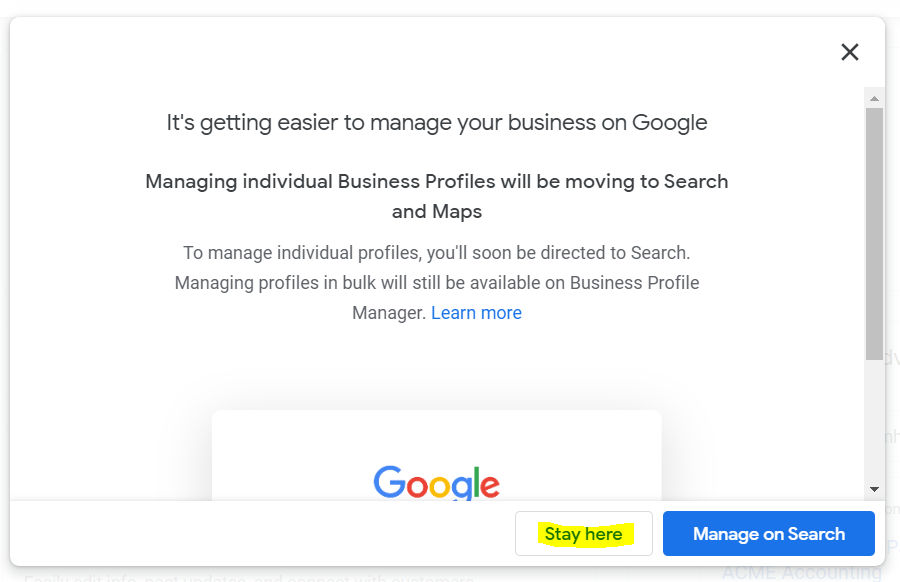Click the scrollbar track below the thumb
The image size is (900, 582).
(874, 421)
